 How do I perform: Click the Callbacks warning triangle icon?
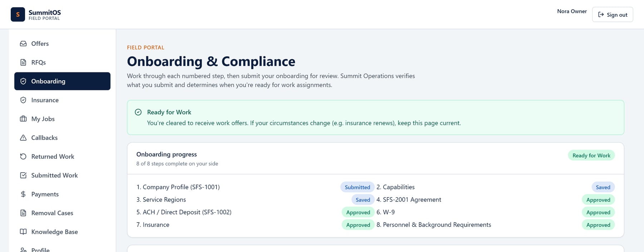pos(23,138)
